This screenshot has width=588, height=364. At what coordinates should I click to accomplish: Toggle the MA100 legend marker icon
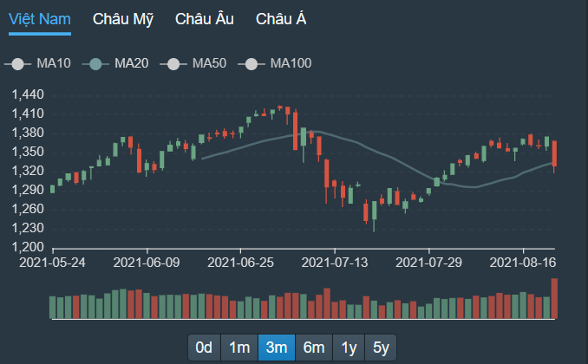point(252,63)
